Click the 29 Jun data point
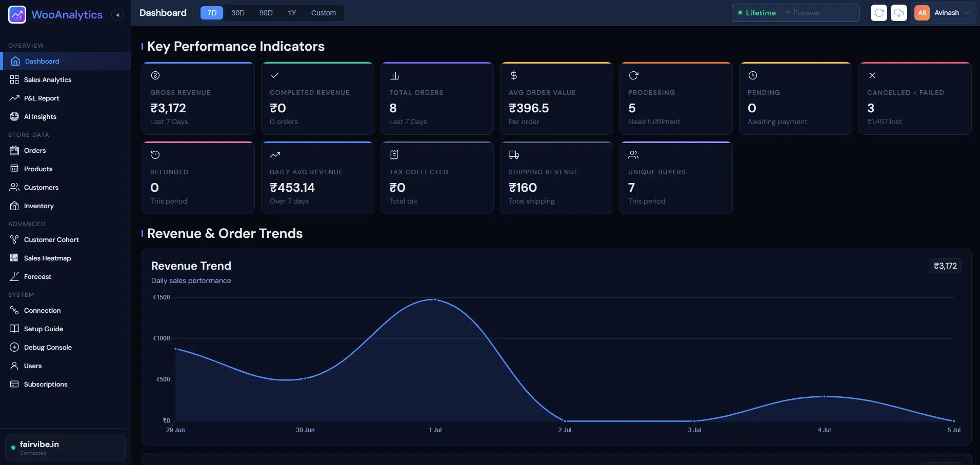 (x=176, y=349)
